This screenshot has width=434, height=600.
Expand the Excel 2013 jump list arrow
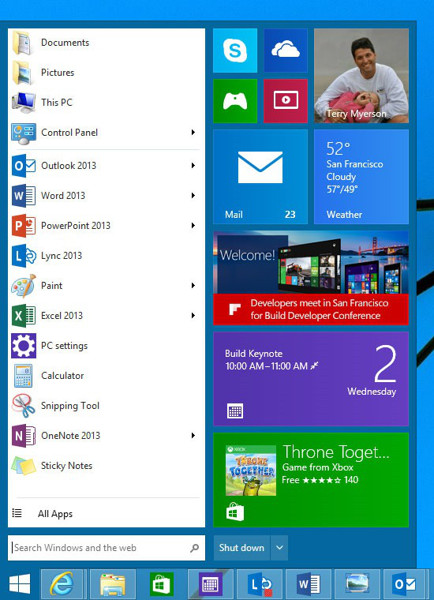pyautogui.click(x=193, y=315)
